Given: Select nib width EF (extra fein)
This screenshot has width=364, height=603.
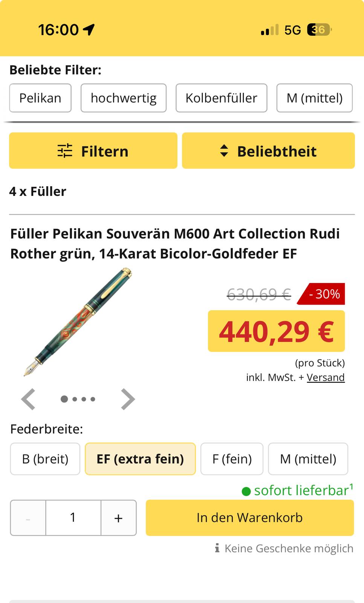Looking at the screenshot, I should [x=140, y=459].
